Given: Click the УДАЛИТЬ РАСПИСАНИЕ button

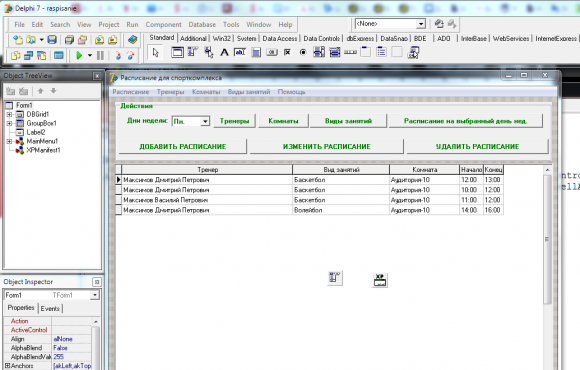Looking at the screenshot, I should point(477,147).
